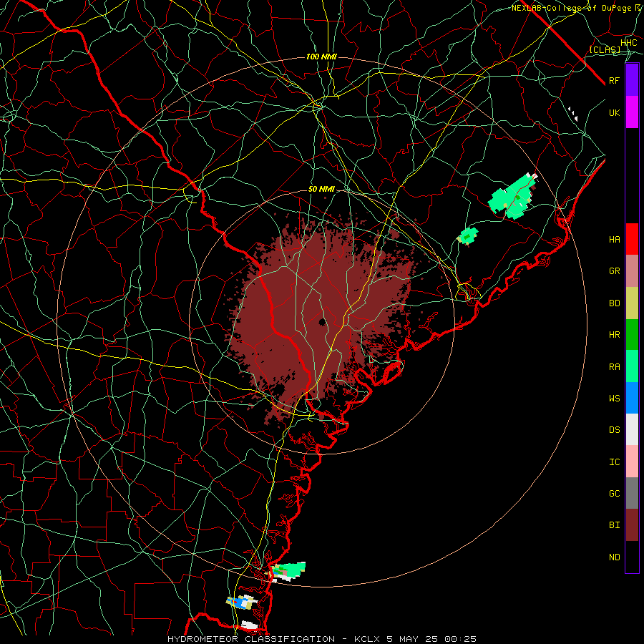Click the ND black legend swatch

coord(632,557)
